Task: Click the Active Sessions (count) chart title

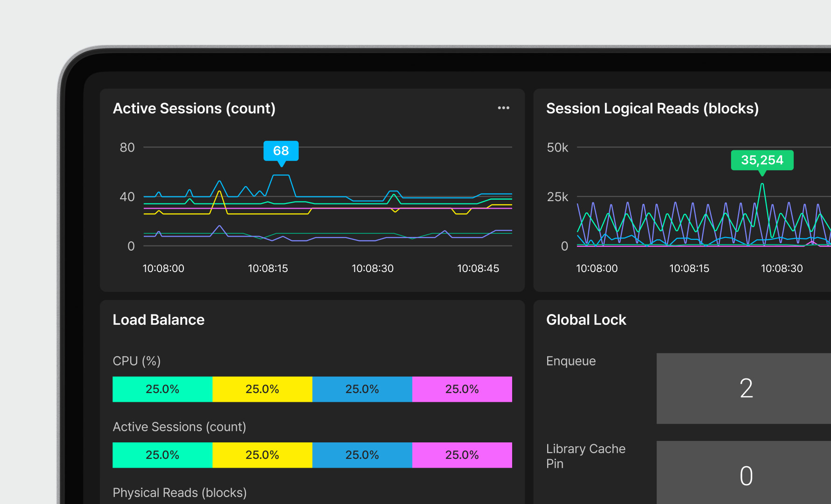Action: tap(194, 108)
